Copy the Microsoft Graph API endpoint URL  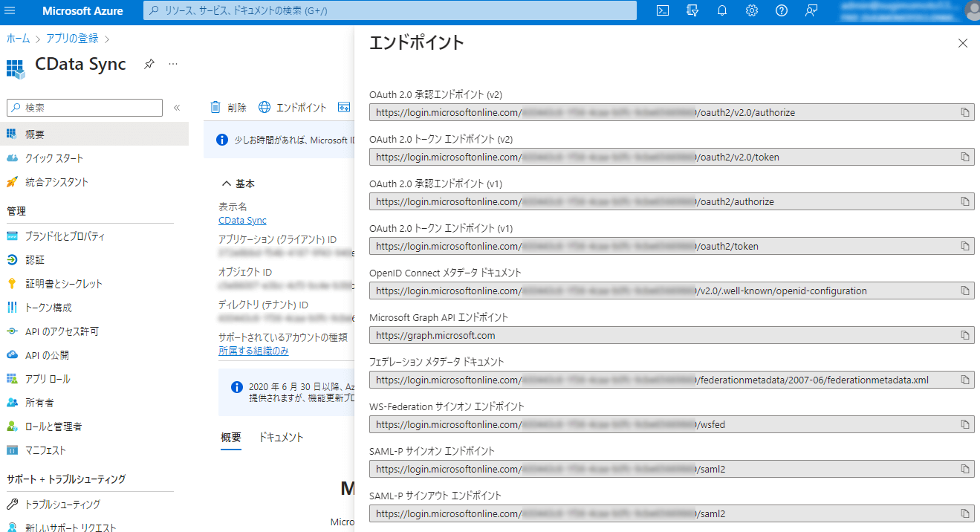pyautogui.click(x=965, y=335)
